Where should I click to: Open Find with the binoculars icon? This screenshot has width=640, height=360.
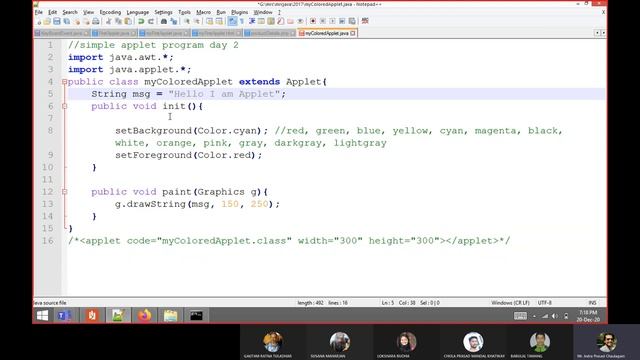click(x=163, y=21)
